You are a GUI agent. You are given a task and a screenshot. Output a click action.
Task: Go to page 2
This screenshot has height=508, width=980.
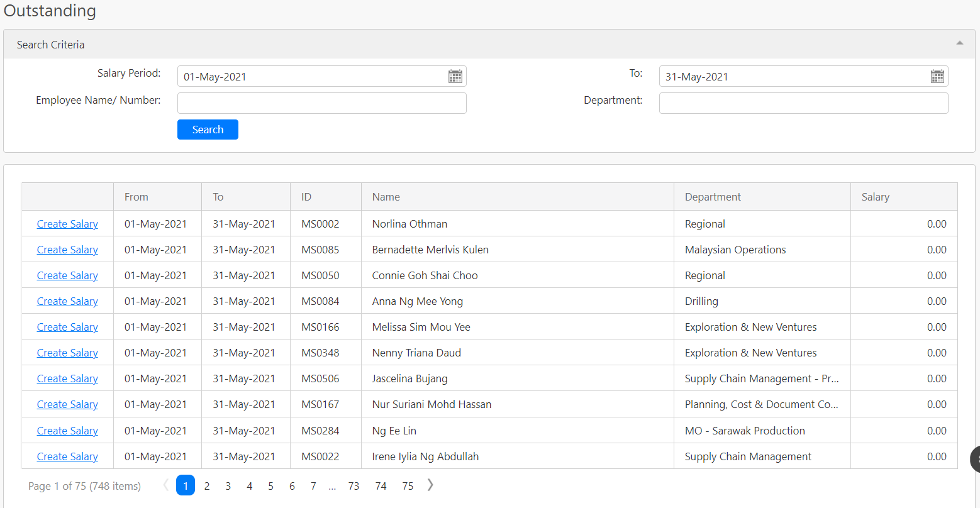click(207, 486)
